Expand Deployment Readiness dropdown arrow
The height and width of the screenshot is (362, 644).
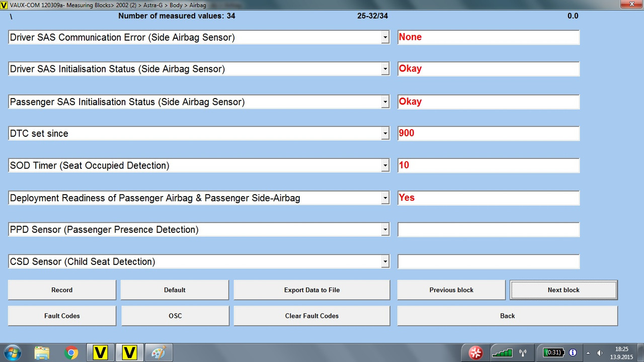coord(385,198)
